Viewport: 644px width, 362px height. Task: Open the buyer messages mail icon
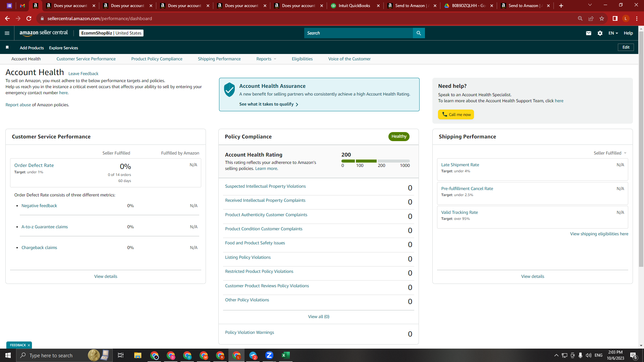pyautogui.click(x=589, y=33)
